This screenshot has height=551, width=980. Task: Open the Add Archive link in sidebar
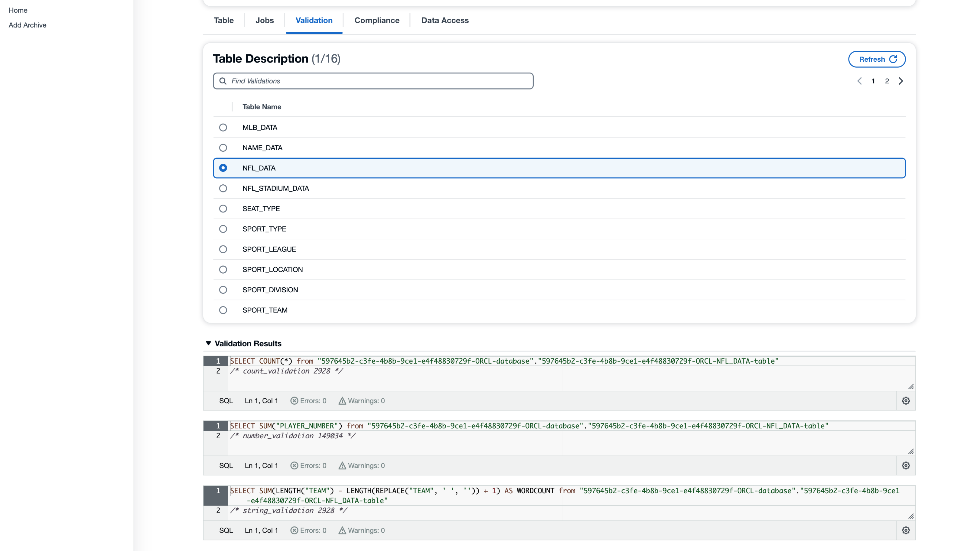click(28, 25)
